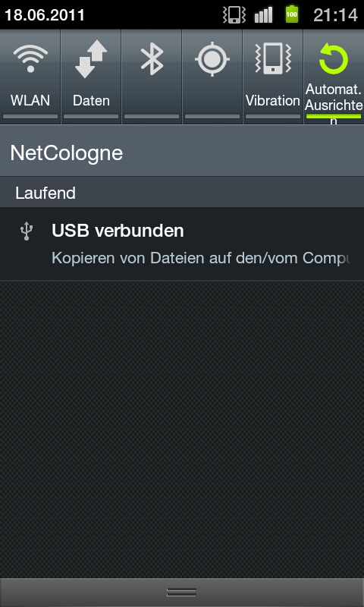Turn on GPS location icon
The width and height of the screenshot is (364, 607).
(x=212, y=59)
